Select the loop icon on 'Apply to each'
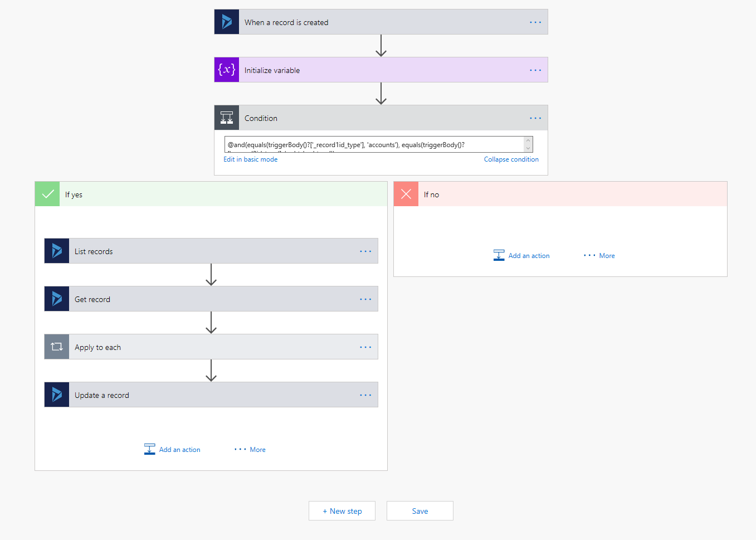The image size is (756, 540). (x=56, y=346)
